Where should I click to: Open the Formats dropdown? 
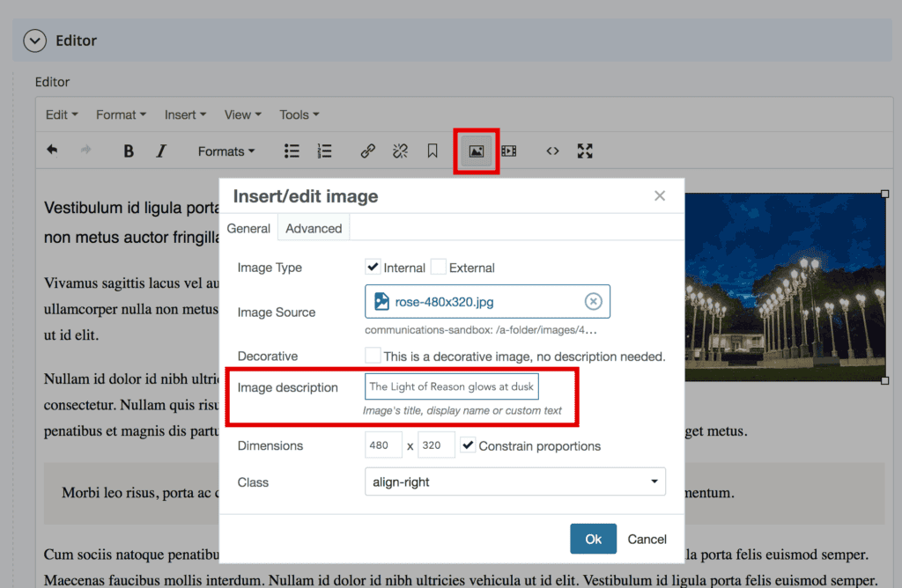coord(226,151)
